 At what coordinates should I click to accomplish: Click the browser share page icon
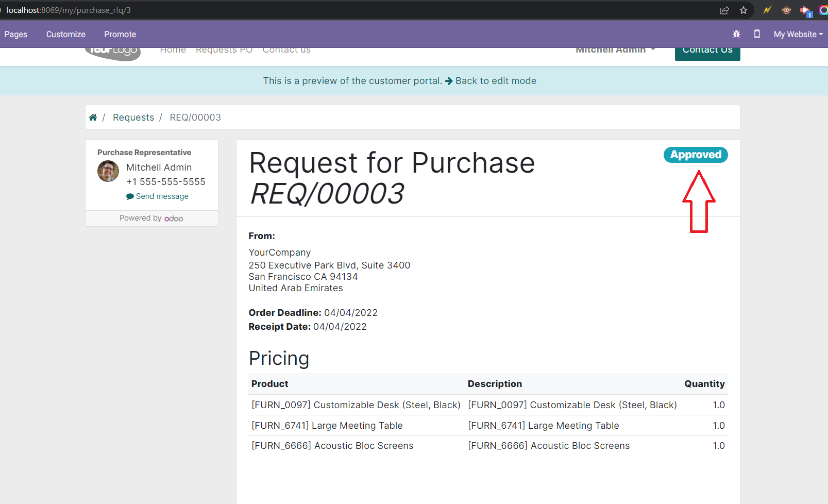click(724, 10)
